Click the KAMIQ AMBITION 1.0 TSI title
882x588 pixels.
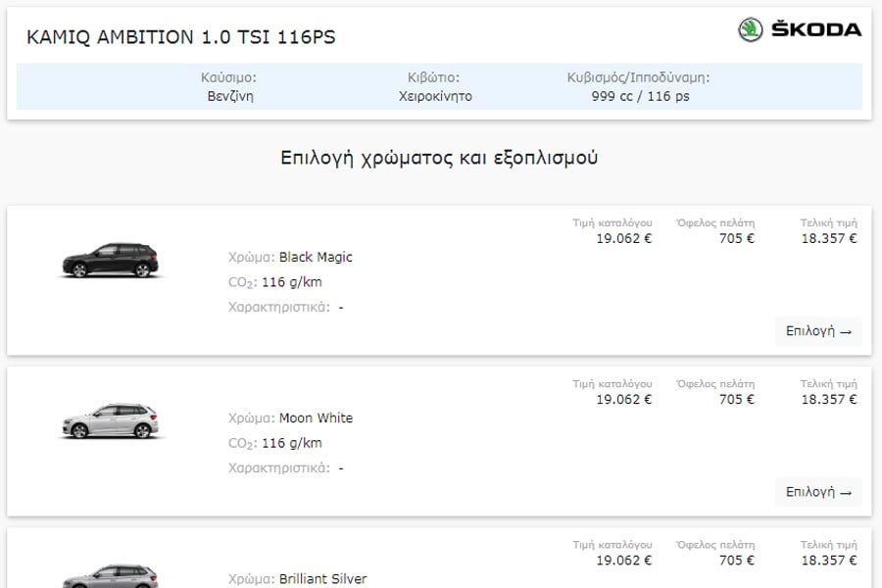coord(180,37)
